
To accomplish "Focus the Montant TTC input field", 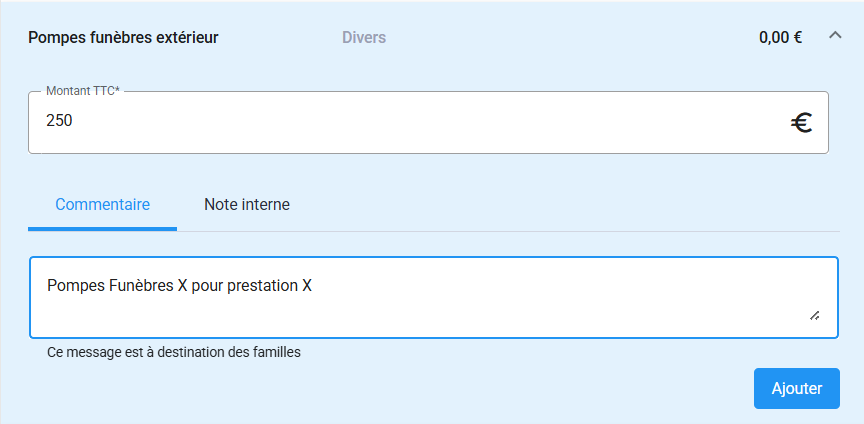I will [400, 122].
